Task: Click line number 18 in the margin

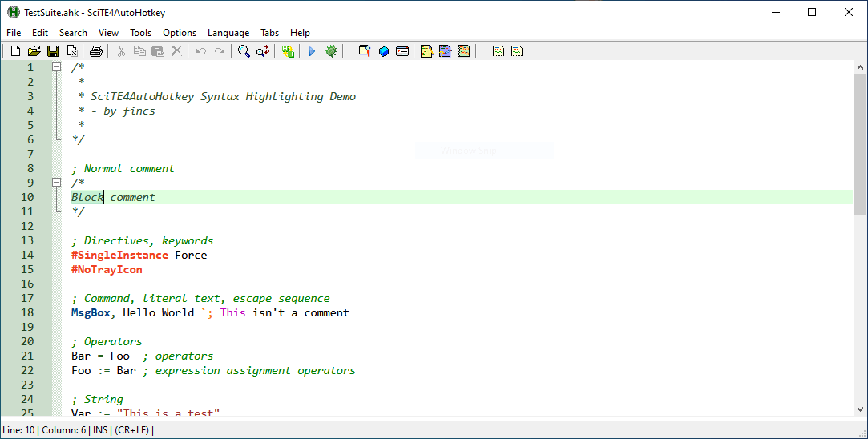Action: point(28,312)
